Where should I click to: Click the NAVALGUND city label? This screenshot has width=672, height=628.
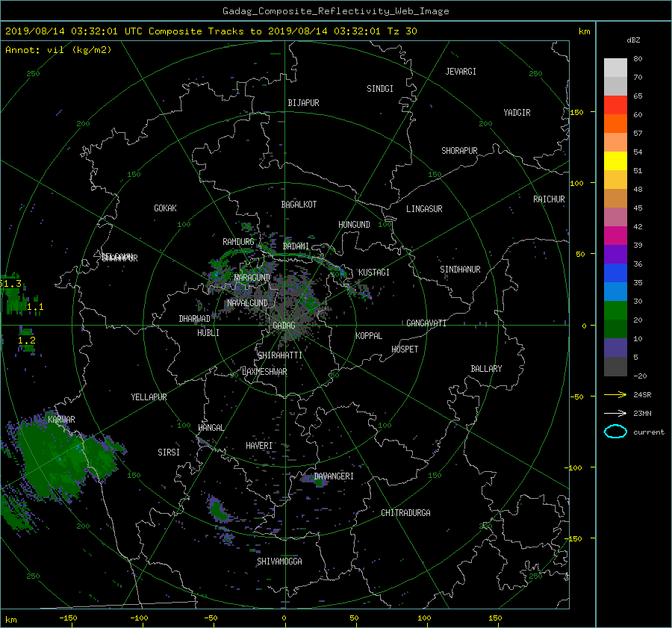click(x=247, y=303)
